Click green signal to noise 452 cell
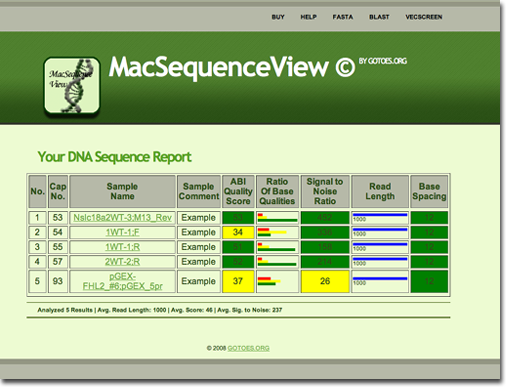 coord(325,218)
